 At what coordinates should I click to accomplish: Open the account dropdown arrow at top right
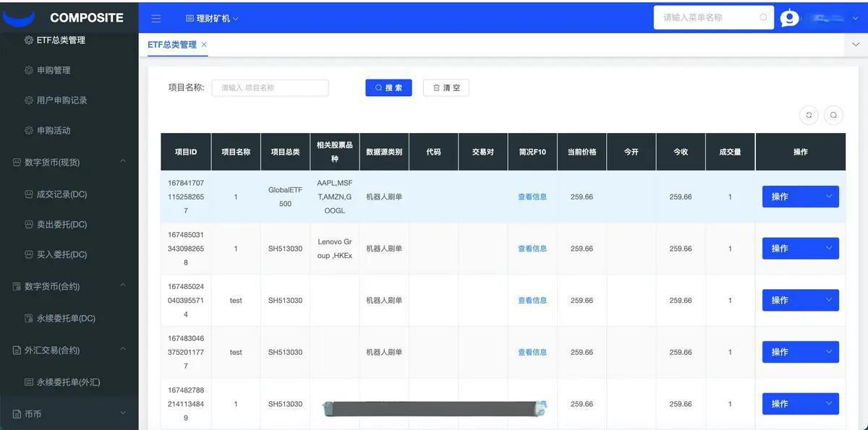pyautogui.click(x=856, y=17)
